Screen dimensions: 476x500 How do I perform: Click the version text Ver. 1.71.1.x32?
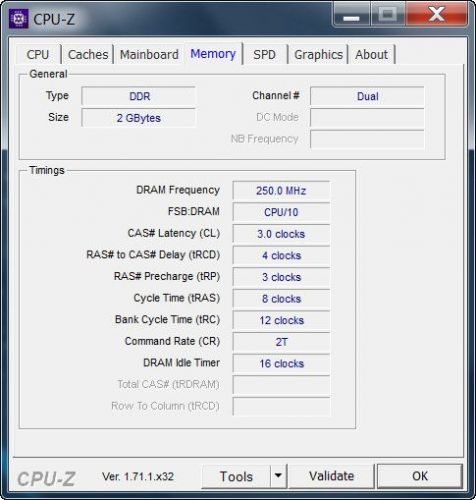click(138, 476)
